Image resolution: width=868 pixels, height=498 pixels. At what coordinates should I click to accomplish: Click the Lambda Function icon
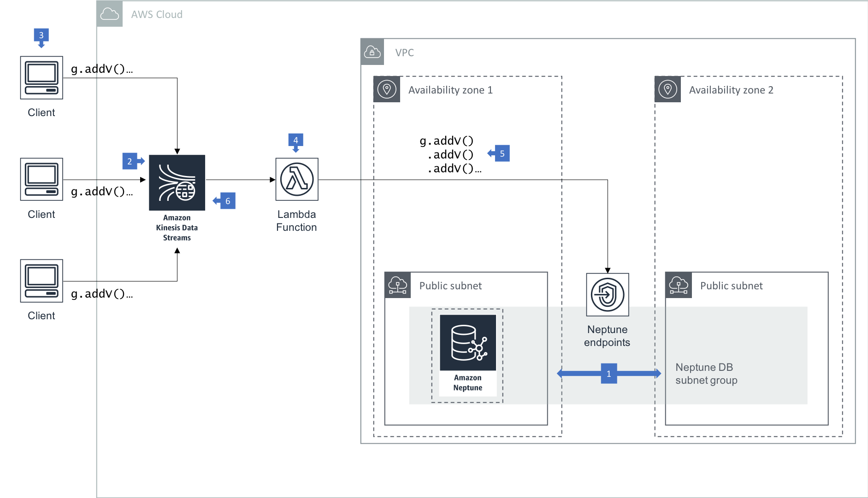click(297, 179)
